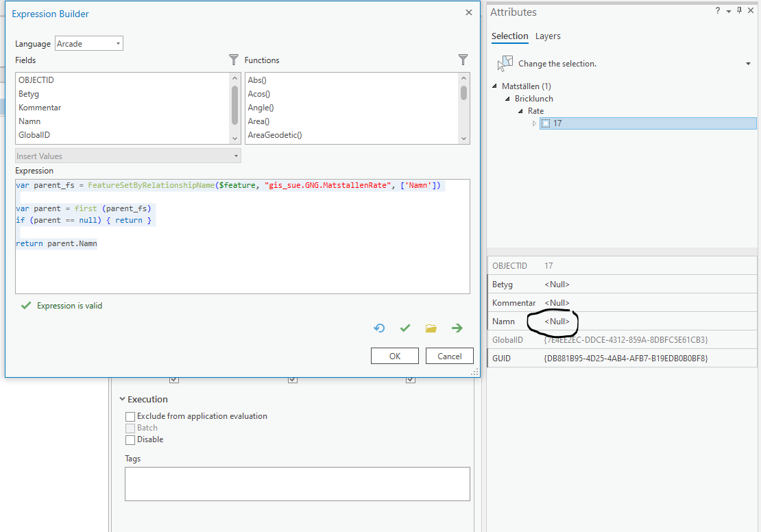Expand feature 17 under Rate
This screenshot has width=761, height=532.
click(x=535, y=123)
